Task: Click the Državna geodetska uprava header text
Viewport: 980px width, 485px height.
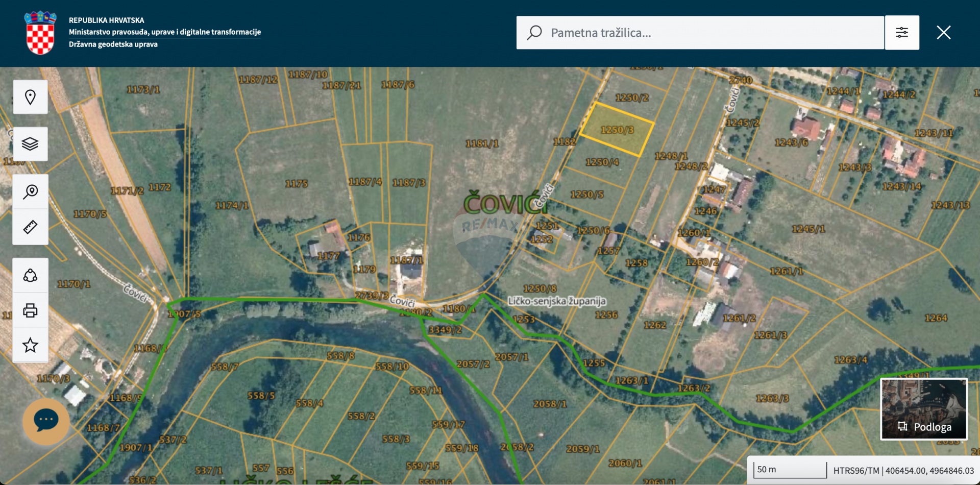Action: (113, 44)
